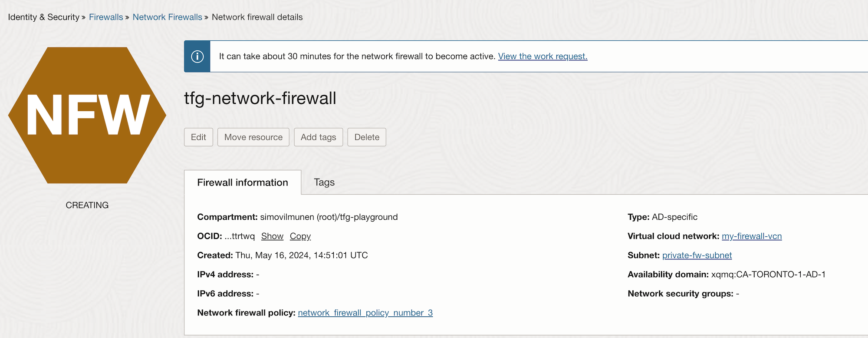The image size is (868, 338).
Task: Go to Network Firewalls in the breadcrumb
Action: [x=168, y=17]
